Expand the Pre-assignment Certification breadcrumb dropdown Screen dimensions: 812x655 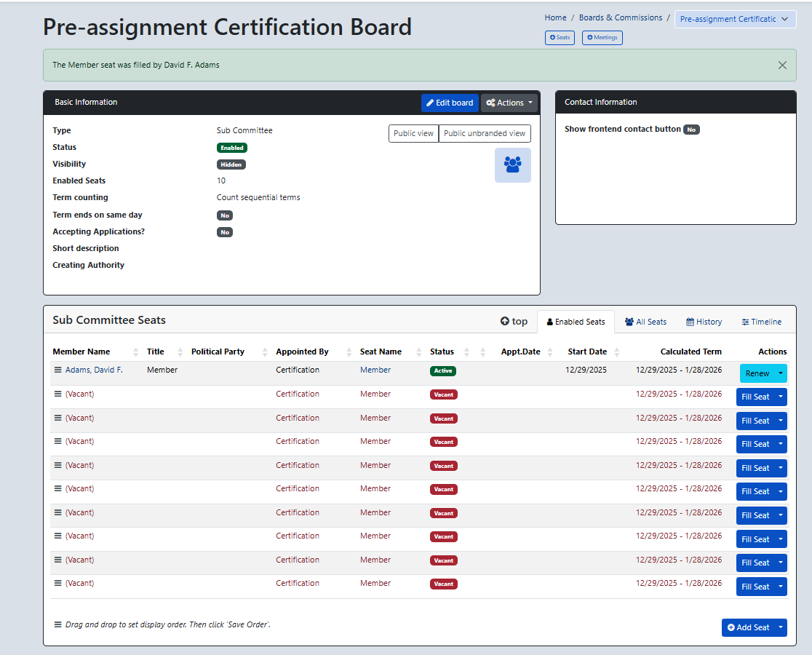pos(735,19)
